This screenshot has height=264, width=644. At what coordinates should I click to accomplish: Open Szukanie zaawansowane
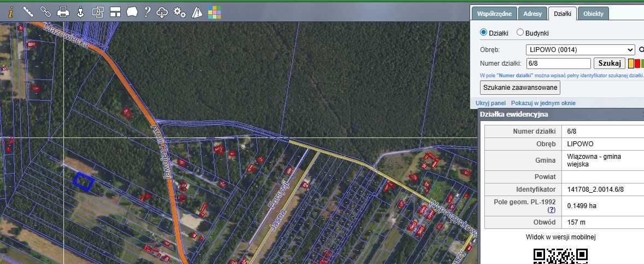[x=520, y=88]
